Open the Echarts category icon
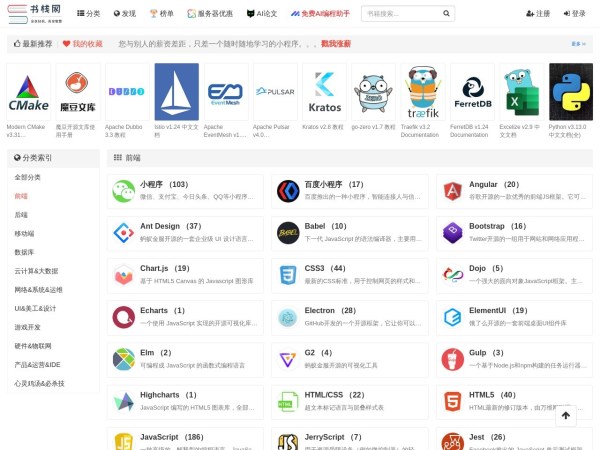Screen dimensions: 600x450 [124, 316]
